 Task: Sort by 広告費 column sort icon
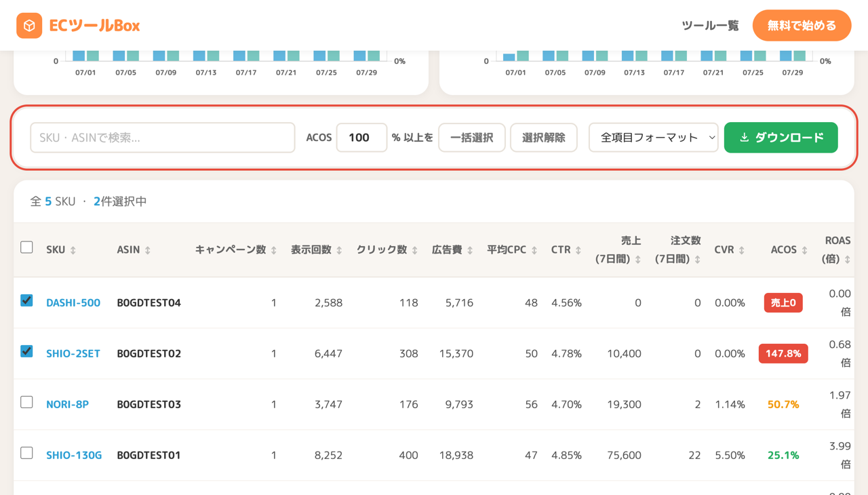pyautogui.click(x=470, y=250)
